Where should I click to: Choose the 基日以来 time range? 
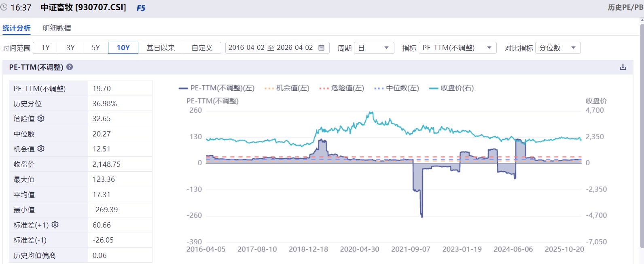tap(160, 48)
